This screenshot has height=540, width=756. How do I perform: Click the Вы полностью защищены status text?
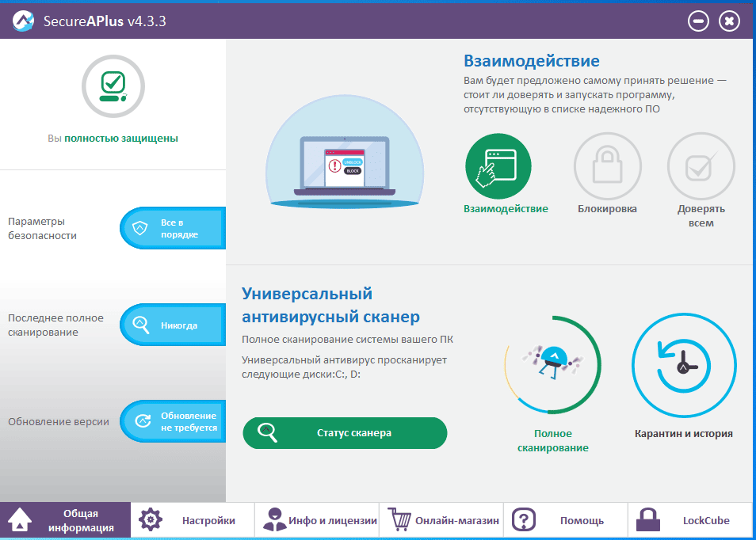(113, 139)
